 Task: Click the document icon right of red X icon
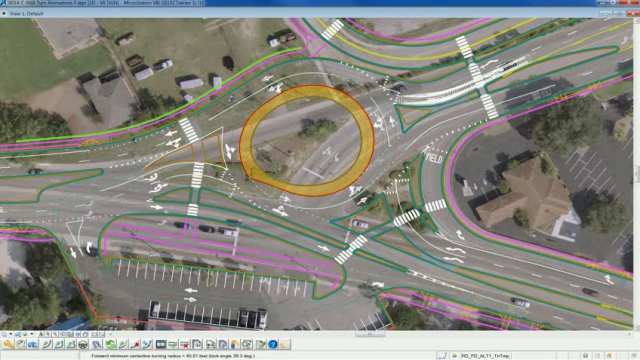coord(197,344)
